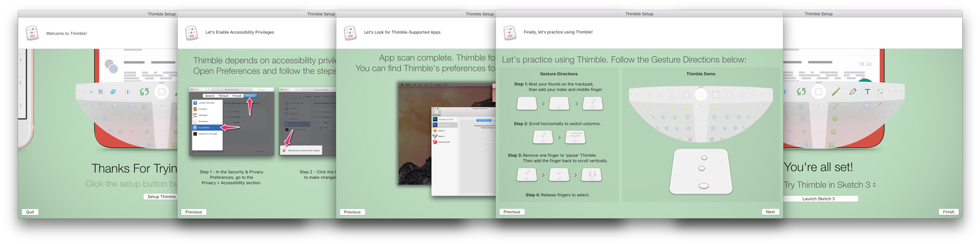Image resolution: width=980 pixels, height=244 pixels.
Task: Click the first empty trackpad image under Step 1
Action: point(527,103)
